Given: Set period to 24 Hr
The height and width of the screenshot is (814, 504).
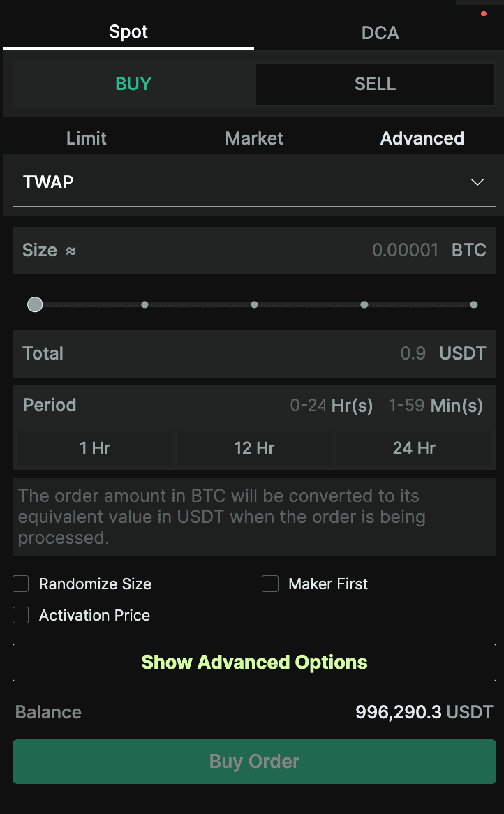Looking at the screenshot, I should pyautogui.click(x=414, y=447).
